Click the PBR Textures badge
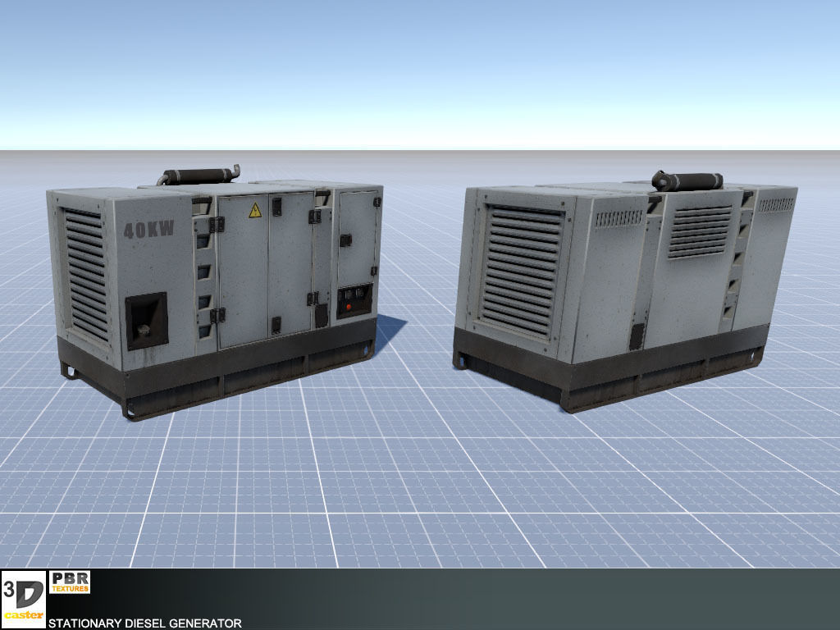 (70, 582)
